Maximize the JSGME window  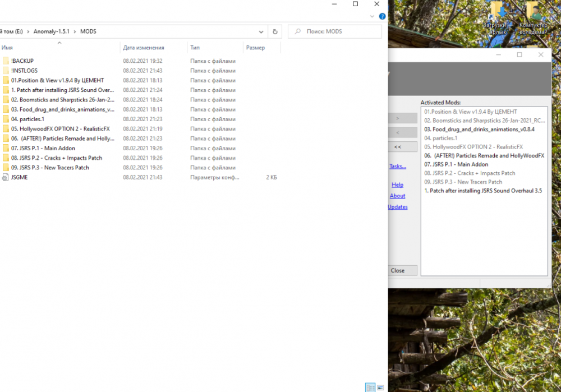click(519, 54)
